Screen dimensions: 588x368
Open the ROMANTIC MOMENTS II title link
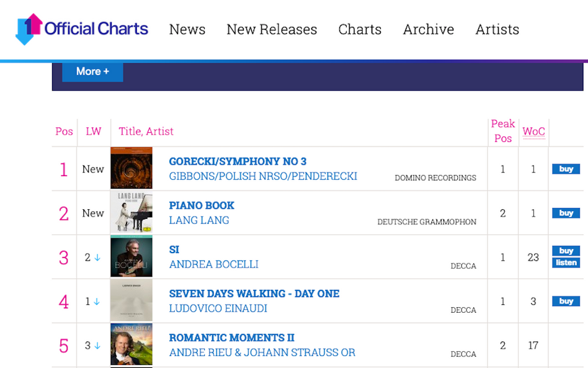(232, 338)
